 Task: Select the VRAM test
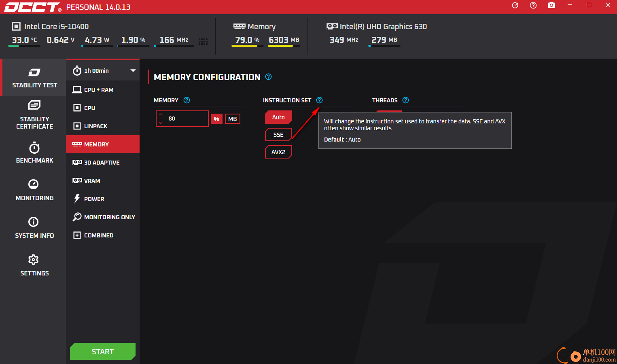(103, 181)
